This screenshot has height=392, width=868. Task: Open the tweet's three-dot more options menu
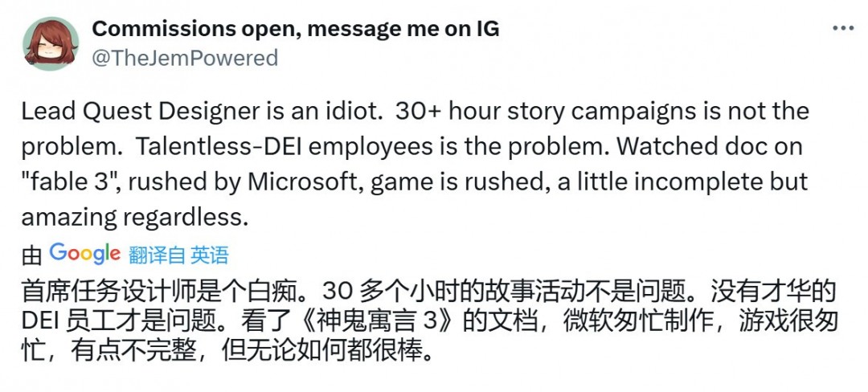pos(841,28)
